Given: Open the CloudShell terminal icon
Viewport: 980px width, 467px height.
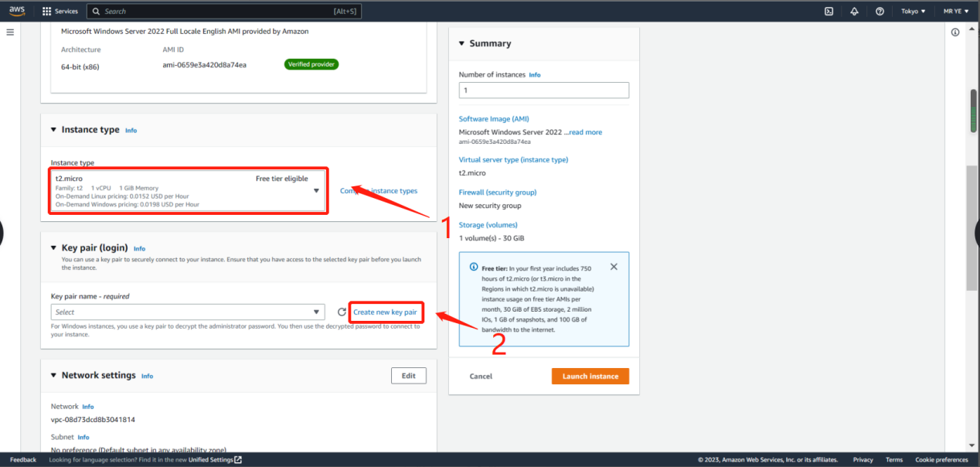Looking at the screenshot, I should coord(829,12).
